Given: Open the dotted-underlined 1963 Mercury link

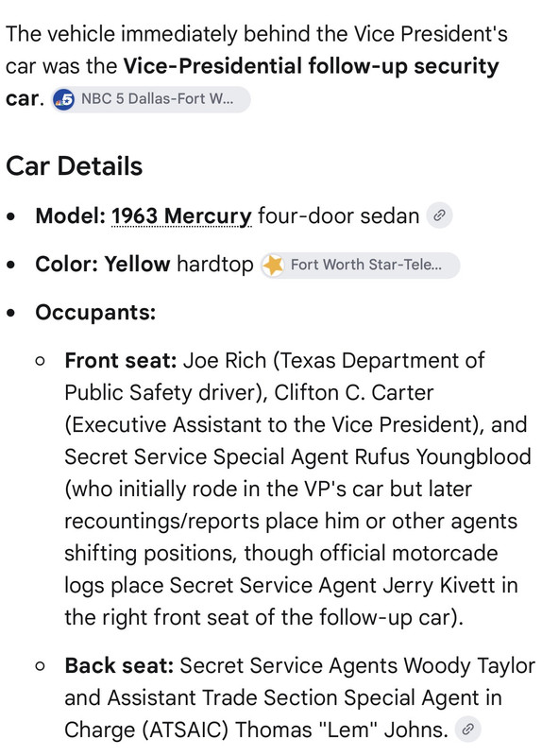Looking at the screenshot, I should (181, 216).
